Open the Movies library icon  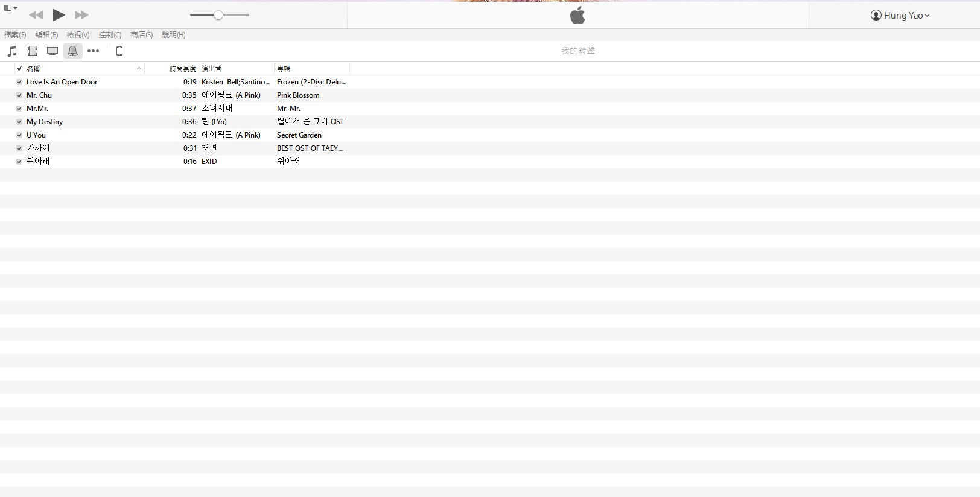coord(33,51)
